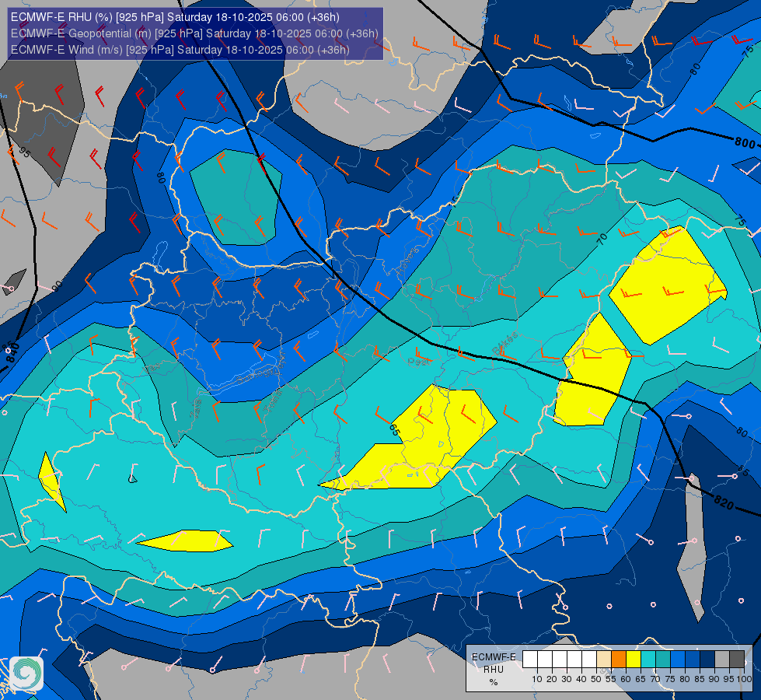Click the legend title ECMWF-E
This screenshot has height=700, width=761.
[x=494, y=656]
